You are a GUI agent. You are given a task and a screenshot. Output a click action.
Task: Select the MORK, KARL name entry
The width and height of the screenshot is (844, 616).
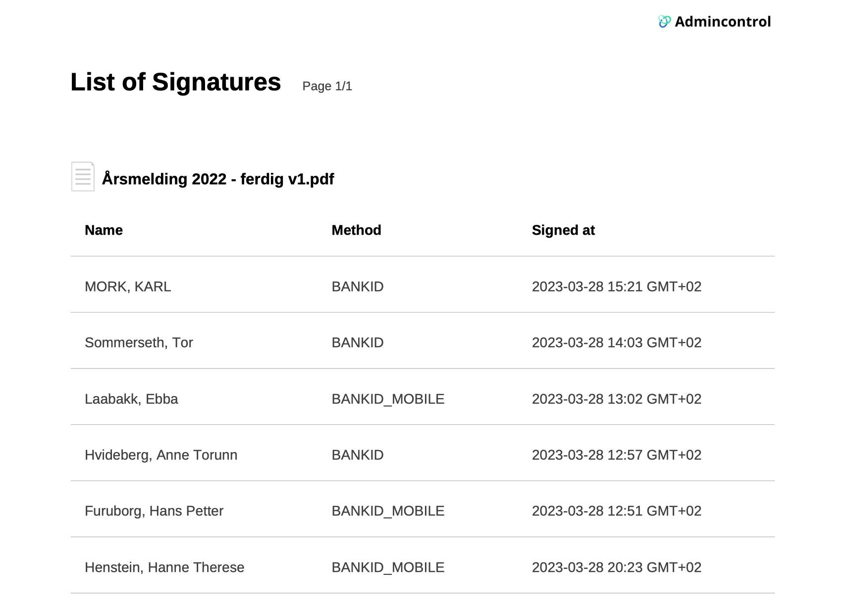pyautogui.click(x=128, y=287)
